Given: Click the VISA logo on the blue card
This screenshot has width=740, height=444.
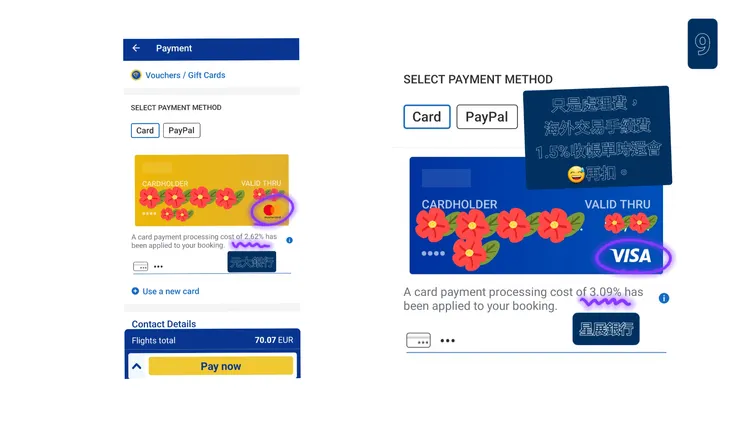Looking at the screenshot, I should coord(631,257).
